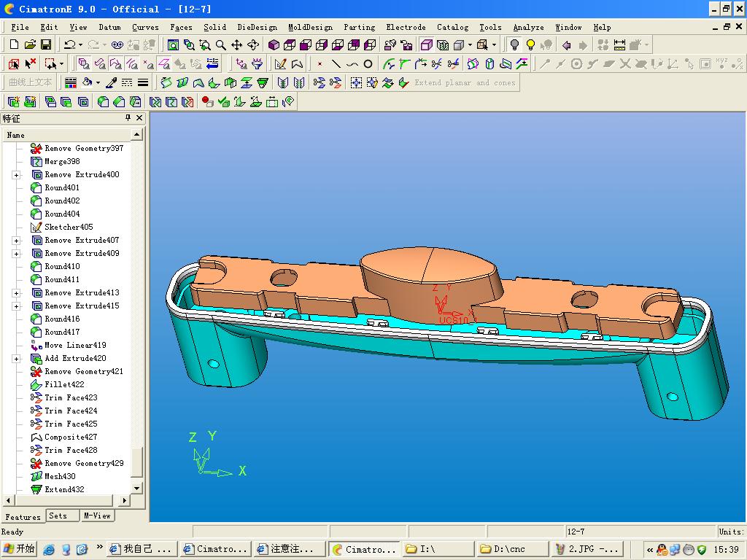The image size is (747, 560).
Task: Switch to the M-View tab
Action: pos(97,516)
